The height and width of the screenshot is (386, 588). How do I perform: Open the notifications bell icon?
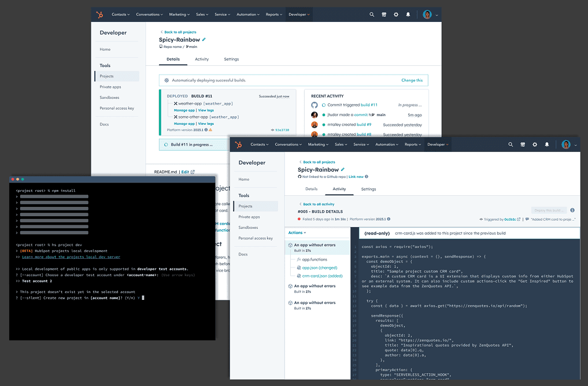click(546, 145)
